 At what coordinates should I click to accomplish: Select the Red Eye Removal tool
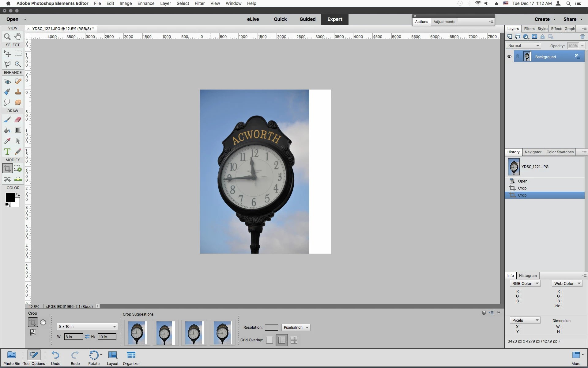[x=7, y=81]
